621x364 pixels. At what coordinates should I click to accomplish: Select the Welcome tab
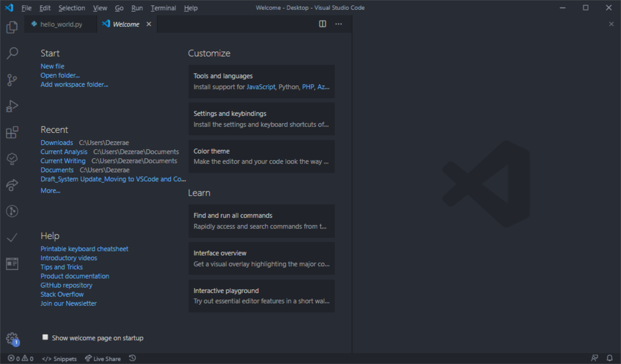pos(127,24)
